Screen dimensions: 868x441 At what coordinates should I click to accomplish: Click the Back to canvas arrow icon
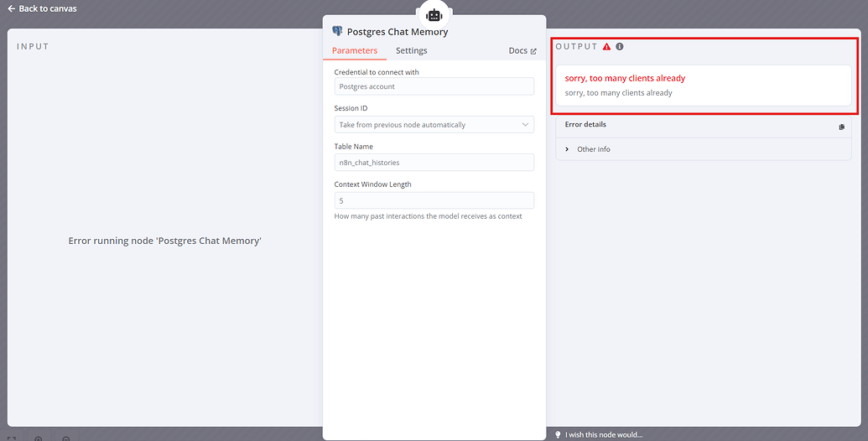pos(11,9)
